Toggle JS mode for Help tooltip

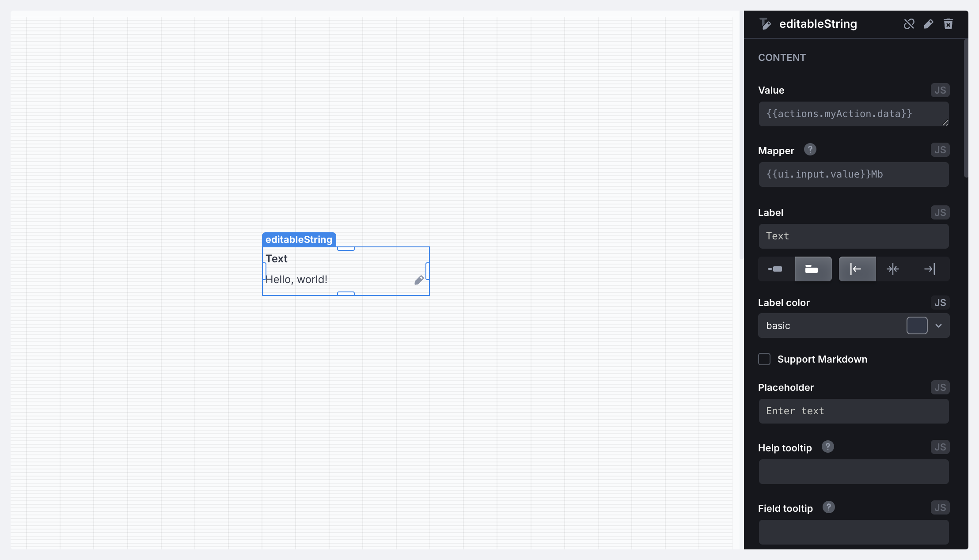[x=940, y=447]
